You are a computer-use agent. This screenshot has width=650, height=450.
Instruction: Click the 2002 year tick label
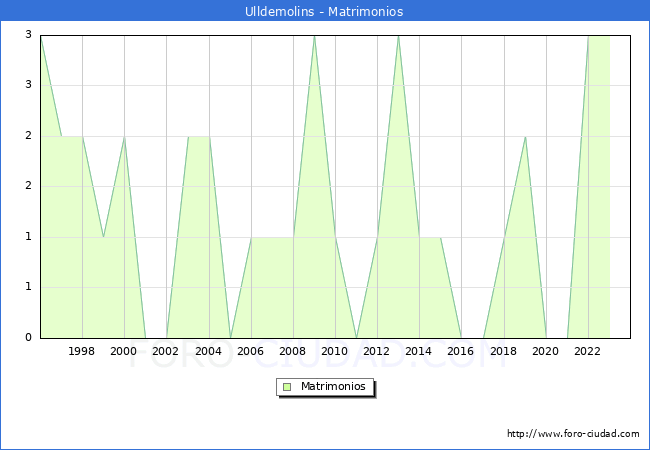point(166,352)
